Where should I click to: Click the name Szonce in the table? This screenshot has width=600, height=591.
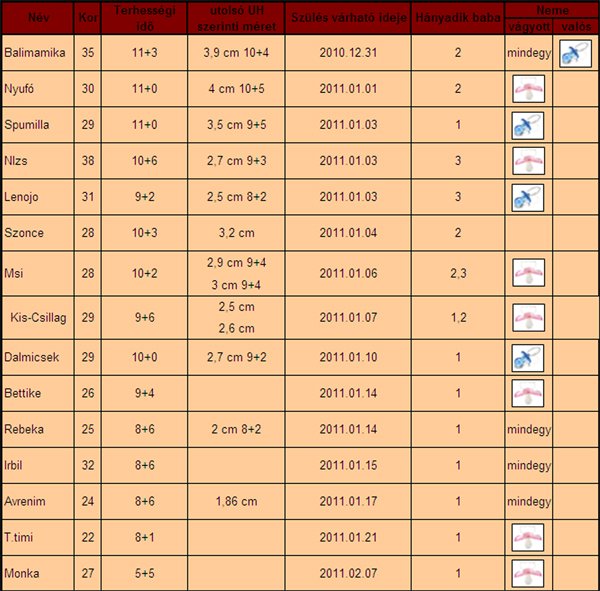23,232
